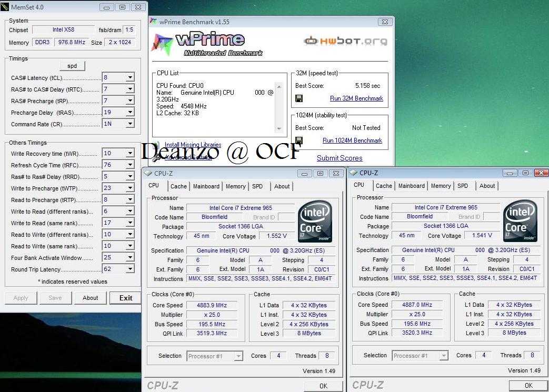549x392 pixels.
Task: Open Read to Write (different ranks) dropdown
Action: 130,234
